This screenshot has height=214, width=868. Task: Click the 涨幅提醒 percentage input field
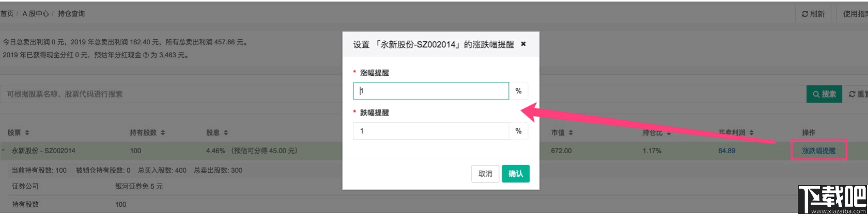(431, 91)
